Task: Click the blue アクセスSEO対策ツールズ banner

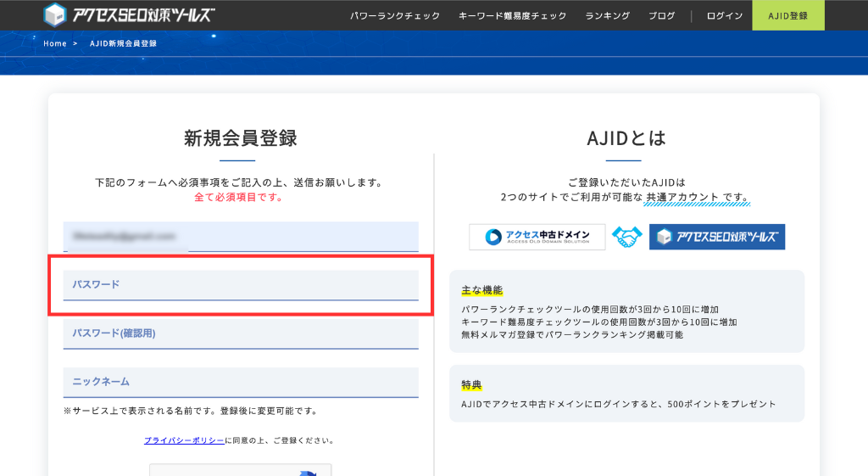Action: click(717, 237)
